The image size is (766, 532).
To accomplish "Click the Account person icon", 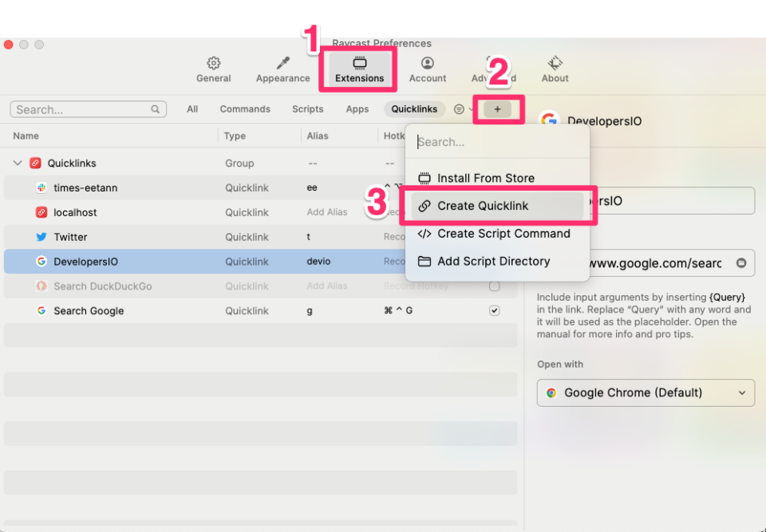I will [x=428, y=63].
